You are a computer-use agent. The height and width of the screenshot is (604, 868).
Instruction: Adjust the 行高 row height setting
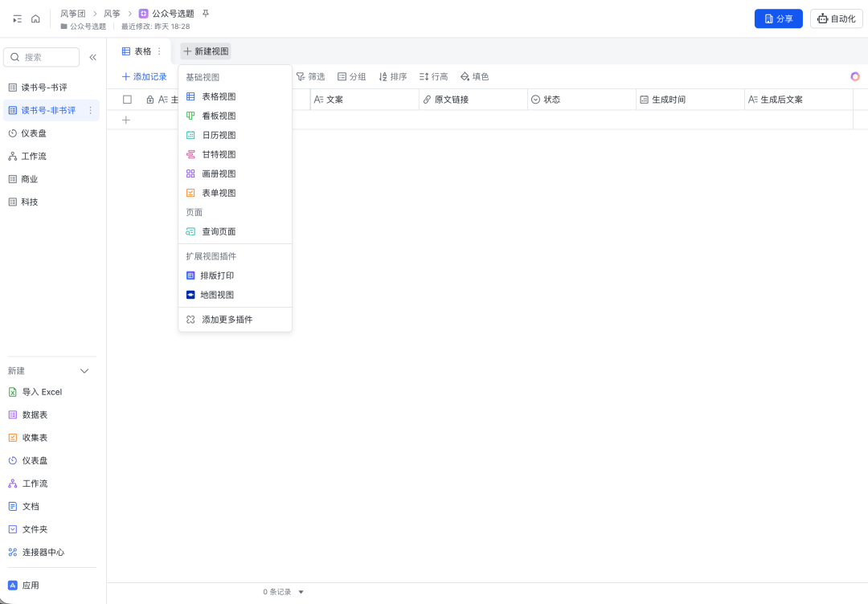(434, 76)
